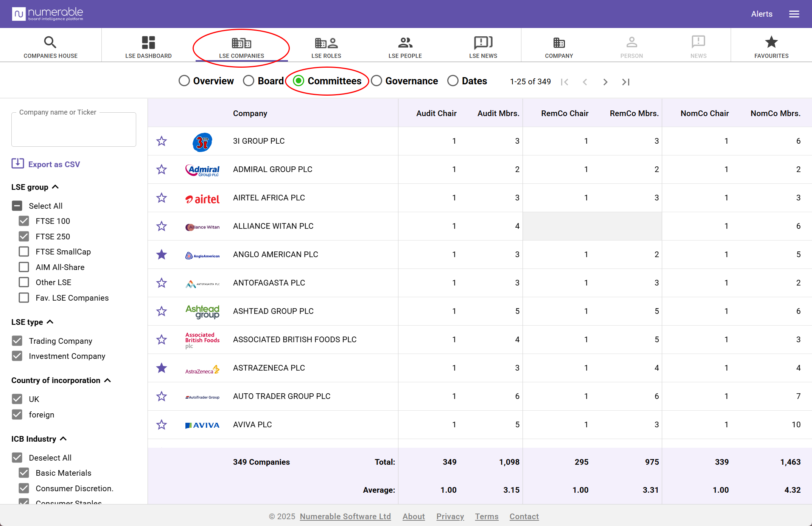Collapse the Country of incorporation section

[x=107, y=380]
